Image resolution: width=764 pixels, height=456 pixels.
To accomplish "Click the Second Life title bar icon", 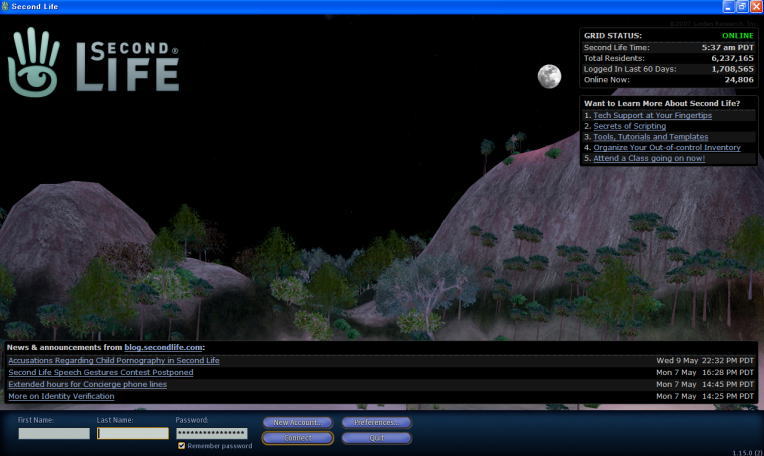I will (5, 6).
